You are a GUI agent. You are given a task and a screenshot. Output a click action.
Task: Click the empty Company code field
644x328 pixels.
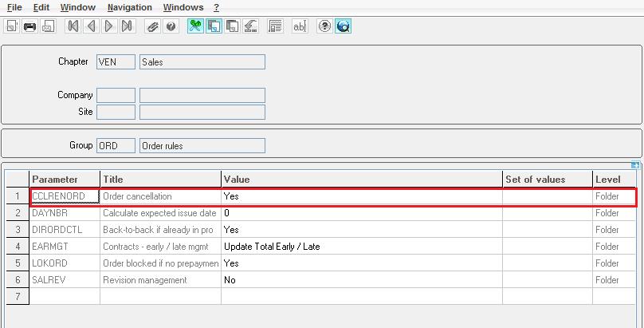click(x=116, y=95)
